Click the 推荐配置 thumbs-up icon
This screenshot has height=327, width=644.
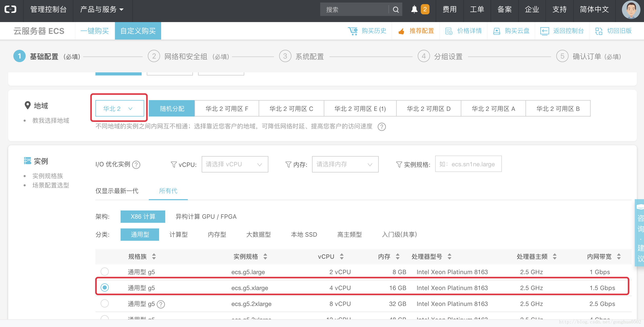pos(401,31)
